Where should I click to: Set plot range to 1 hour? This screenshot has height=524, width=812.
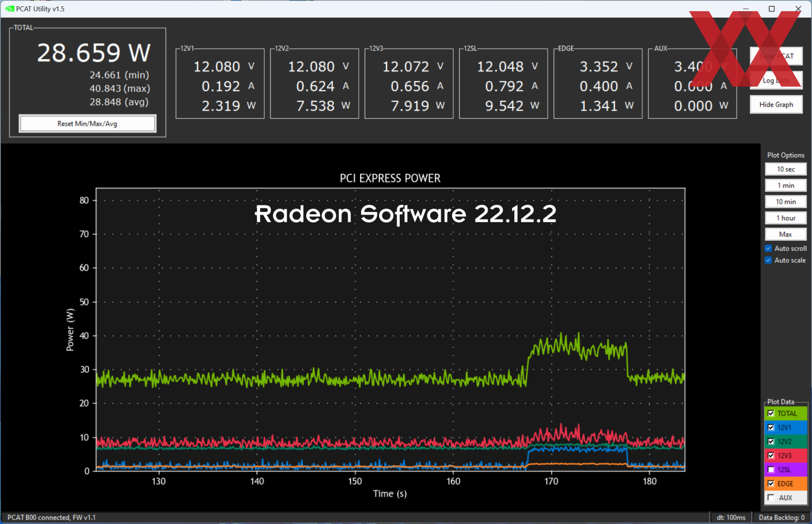(785, 218)
